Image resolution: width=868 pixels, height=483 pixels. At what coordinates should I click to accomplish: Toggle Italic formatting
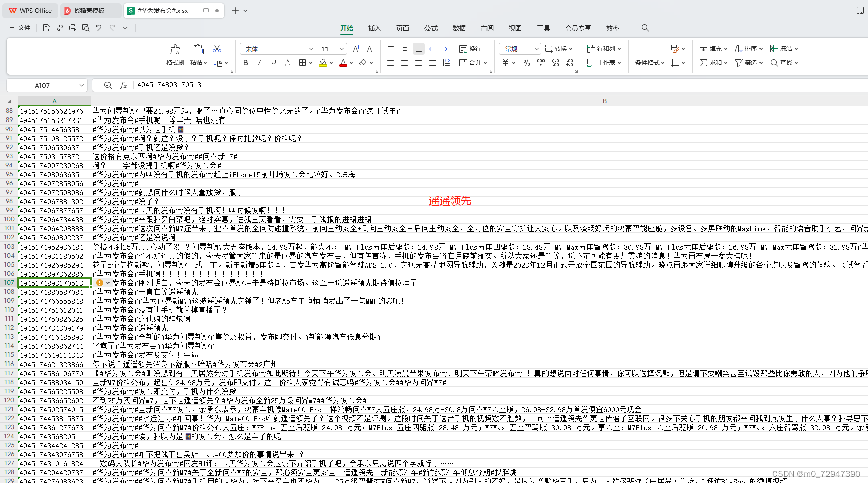[259, 63]
